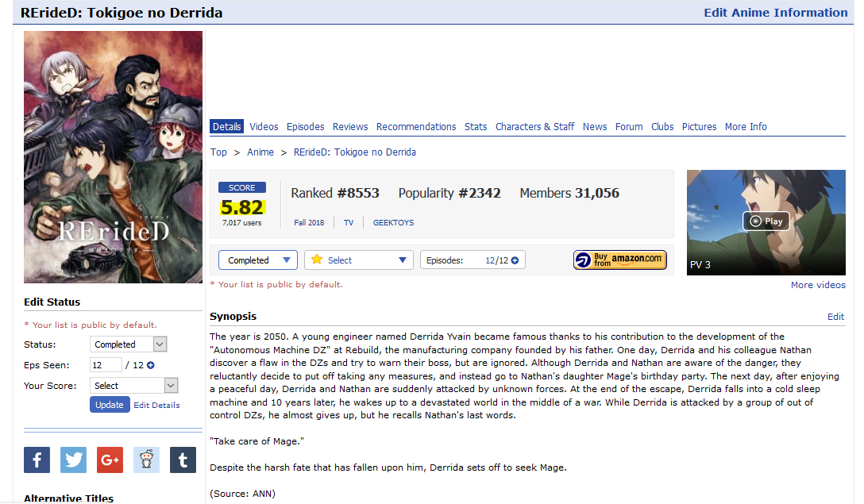Viewport: 864px width, 504px height.
Task: View the Pictures tab
Action: pyautogui.click(x=700, y=127)
